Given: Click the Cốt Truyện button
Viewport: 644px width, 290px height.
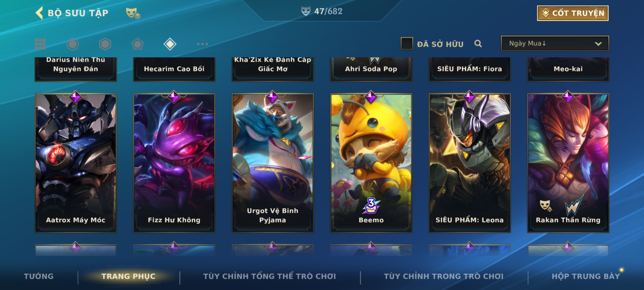Looking at the screenshot, I should coord(573,13).
